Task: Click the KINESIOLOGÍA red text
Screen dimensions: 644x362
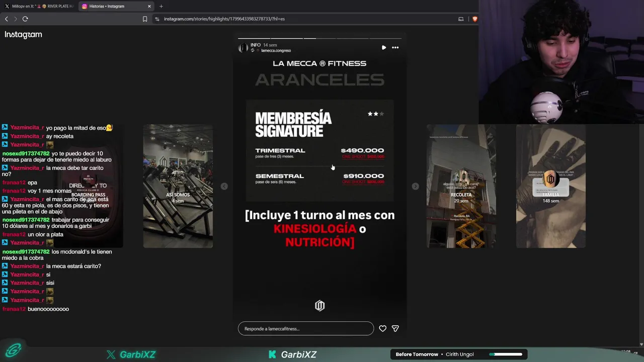Action: click(315, 229)
